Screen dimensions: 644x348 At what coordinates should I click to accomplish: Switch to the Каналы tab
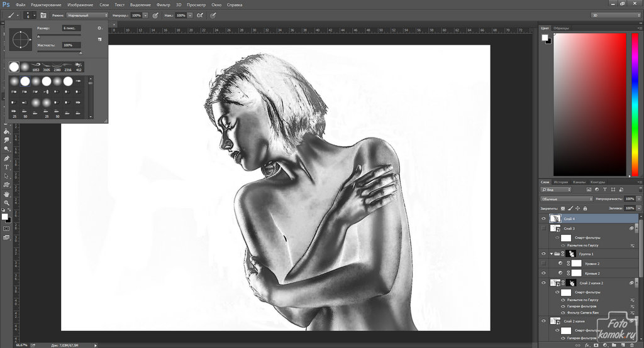579,182
